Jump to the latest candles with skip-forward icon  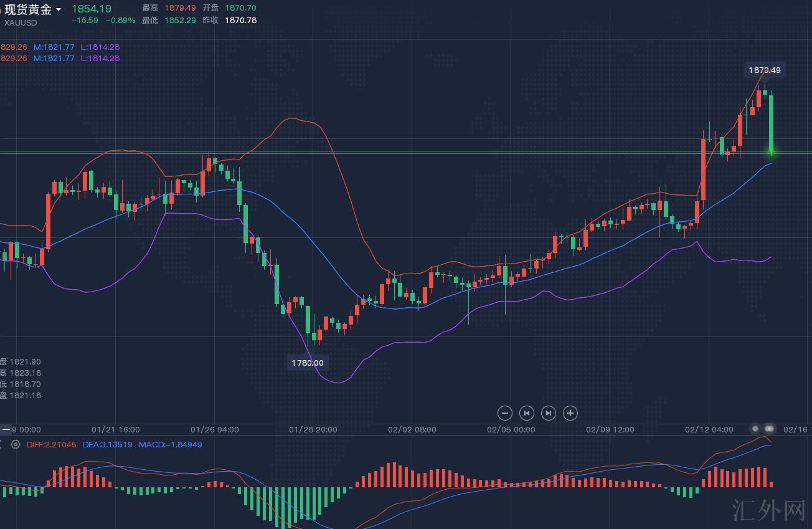coord(549,413)
